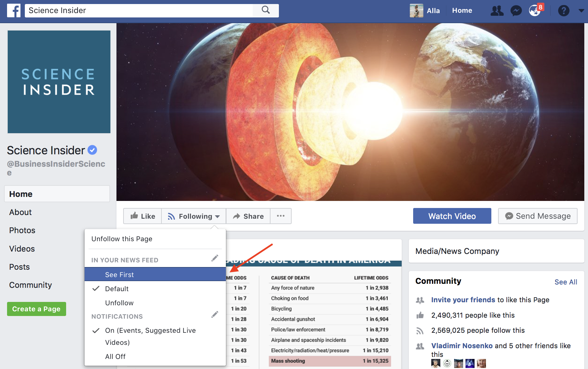
Task: Click the Community panel heading
Action: click(438, 281)
